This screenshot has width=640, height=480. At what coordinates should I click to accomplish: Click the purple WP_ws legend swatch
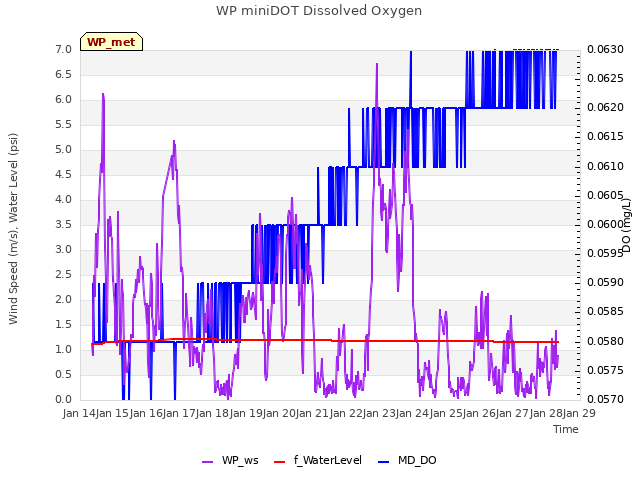click(207, 462)
